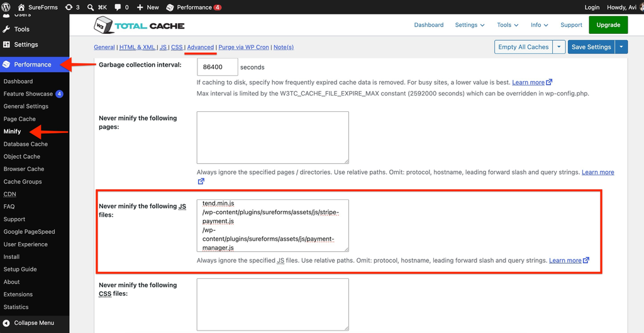Open Feature Showcase submenu item
This screenshot has height=333, width=644.
pos(28,94)
